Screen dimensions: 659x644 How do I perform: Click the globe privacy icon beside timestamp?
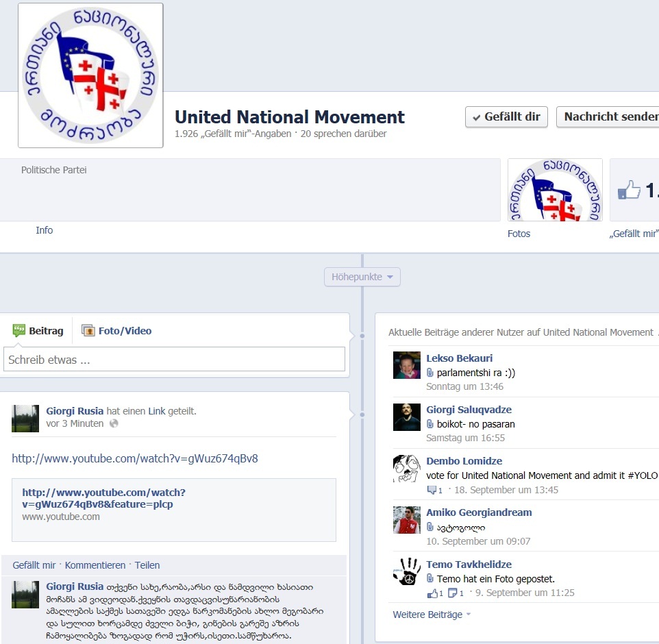click(x=114, y=423)
